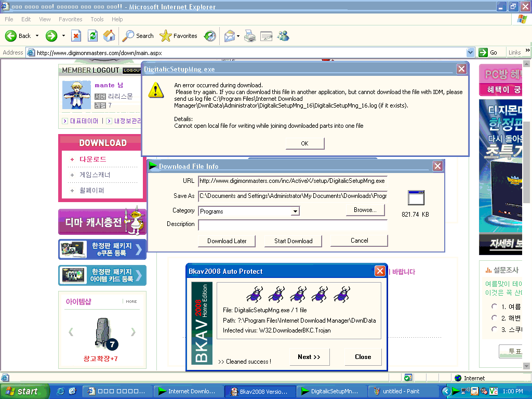This screenshot has width=532, height=399.
Task: Stop page loading with red X icon
Action: point(76,36)
